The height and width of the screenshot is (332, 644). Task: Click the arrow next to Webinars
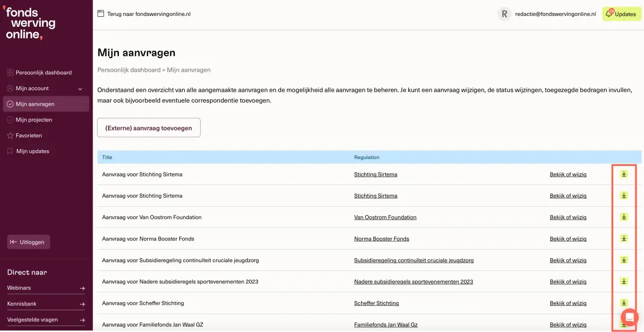point(83,288)
